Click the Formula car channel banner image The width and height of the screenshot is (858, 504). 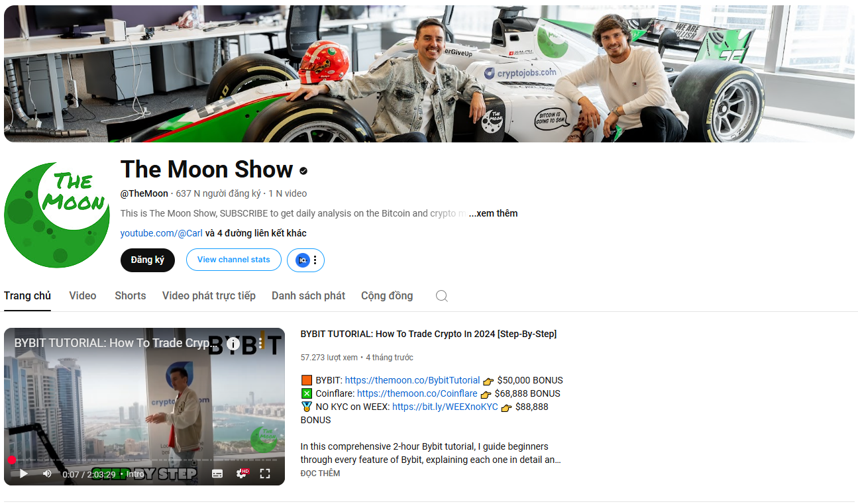tap(429, 73)
